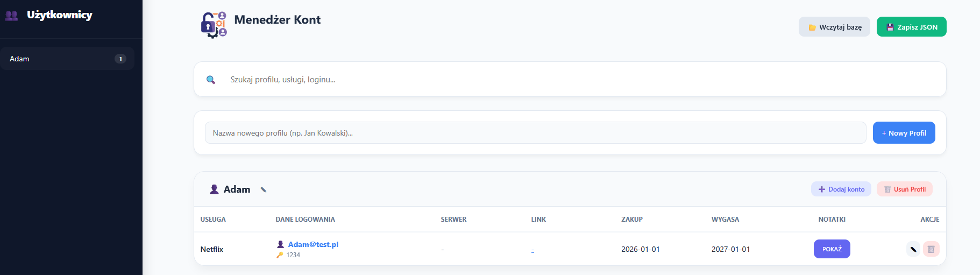Click the DANE LOGOWANIA column header
The height and width of the screenshot is (275, 980).
305,220
